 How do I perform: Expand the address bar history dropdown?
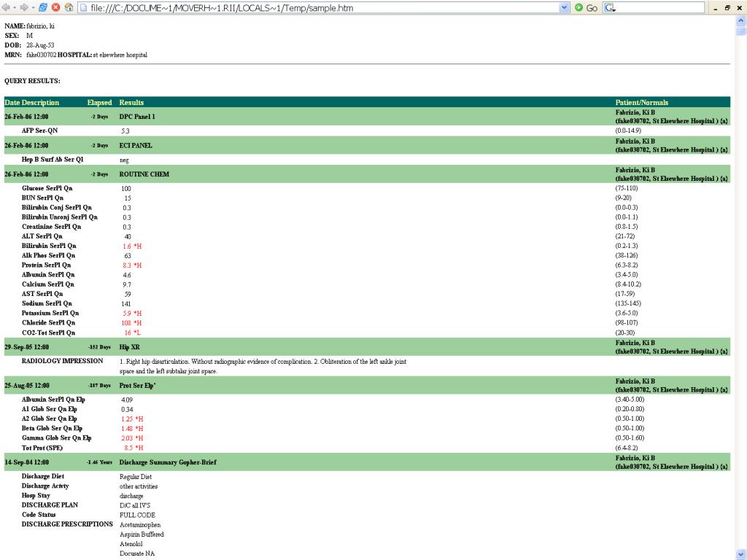(x=565, y=7)
